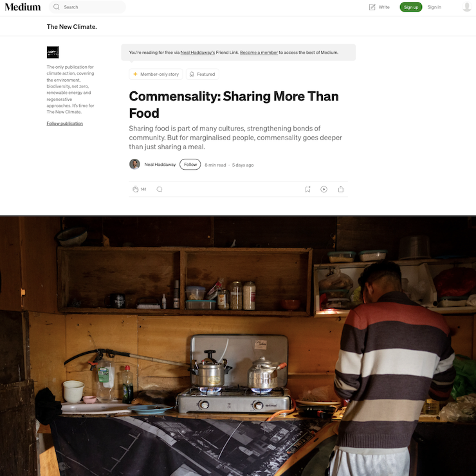Click the Write pencil icon
The width and height of the screenshot is (476, 476).
click(372, 7)
